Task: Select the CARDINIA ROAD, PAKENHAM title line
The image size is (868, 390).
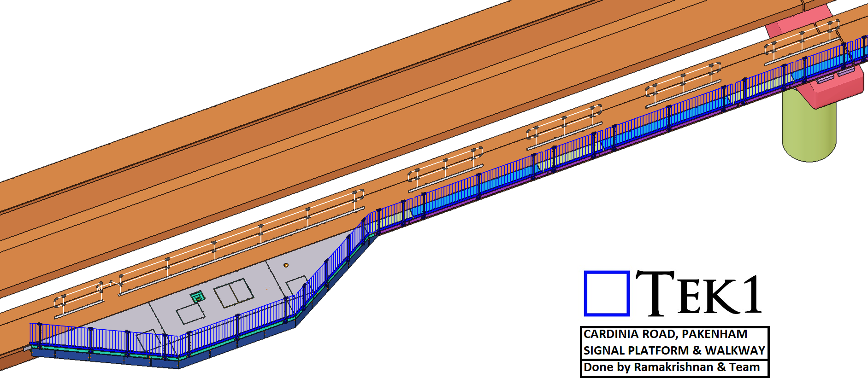Action: pyautogui.click(x=665, y=334)
